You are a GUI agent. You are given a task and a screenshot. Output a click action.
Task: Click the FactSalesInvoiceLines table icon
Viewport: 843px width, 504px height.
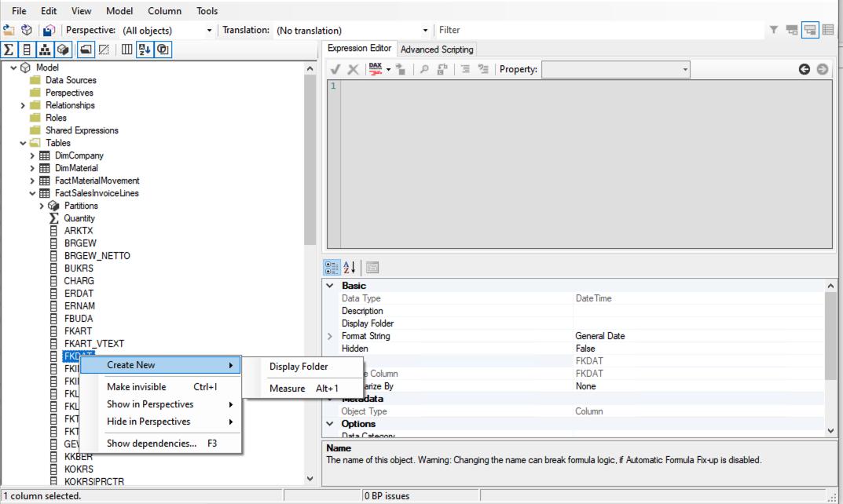pos(45,193)
